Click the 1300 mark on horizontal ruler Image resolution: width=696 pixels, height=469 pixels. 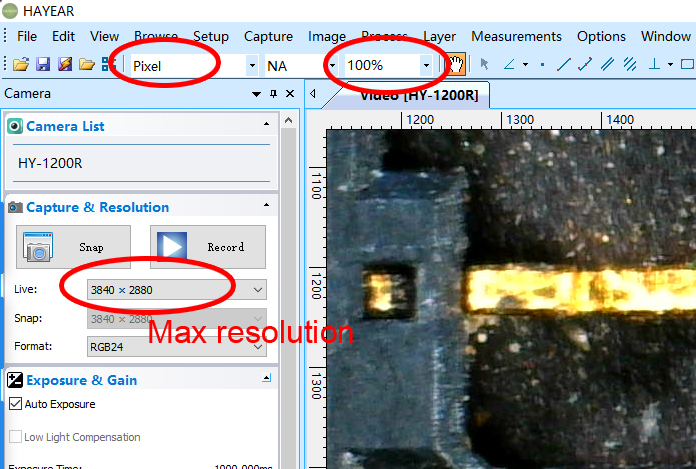click(x=520, y=120)
